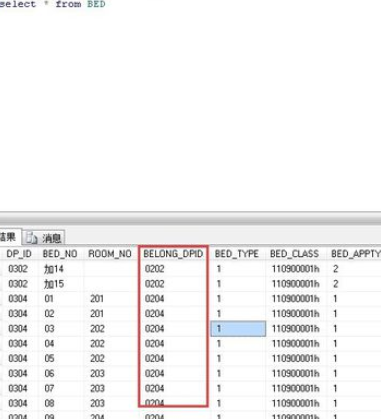The height and width of the screenshot is (419, 381).
Task: Click the BED keyword in the query editor
Action: 96,4
